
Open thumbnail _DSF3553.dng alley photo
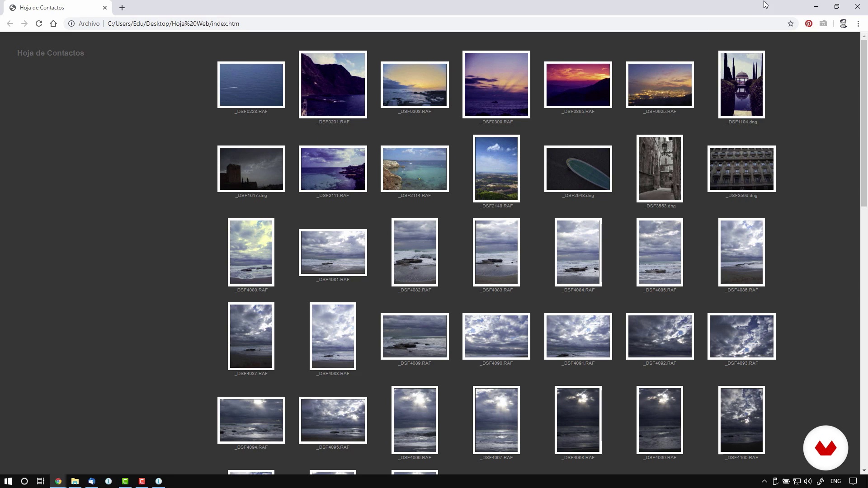660,169
